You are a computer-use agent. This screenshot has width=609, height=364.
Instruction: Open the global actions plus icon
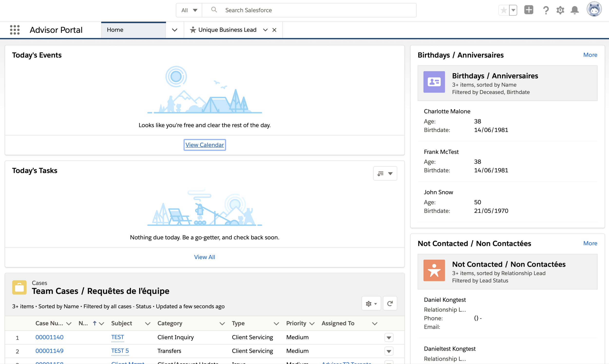(x=529, y=10)
